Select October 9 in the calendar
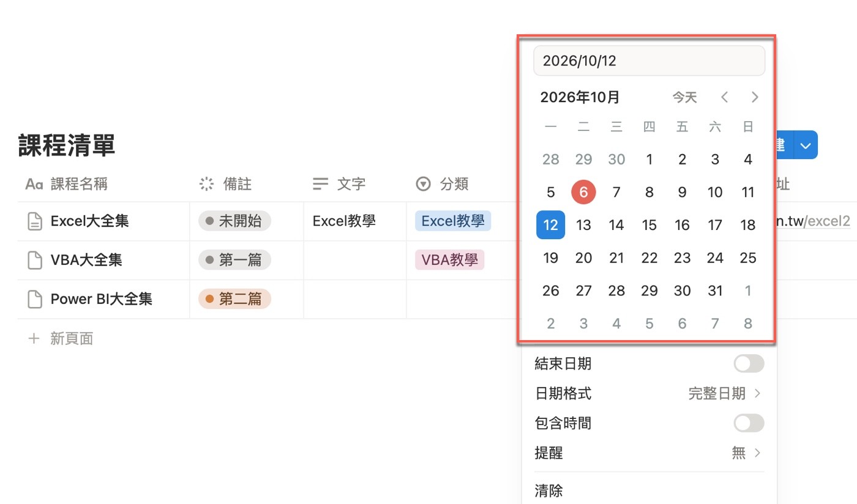This screenshot has width=857, height=504. pyautogui.click(x=683, y=192)
